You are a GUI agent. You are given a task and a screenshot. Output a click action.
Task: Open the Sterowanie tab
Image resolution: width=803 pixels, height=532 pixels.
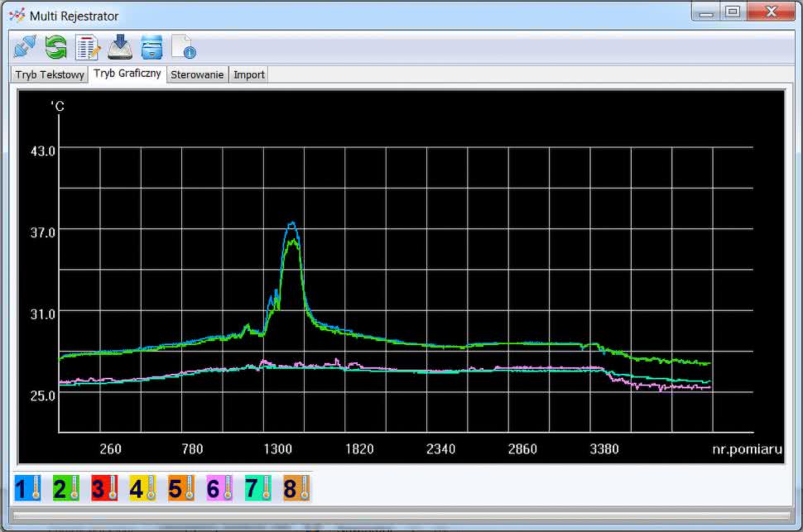coord(197,74)
